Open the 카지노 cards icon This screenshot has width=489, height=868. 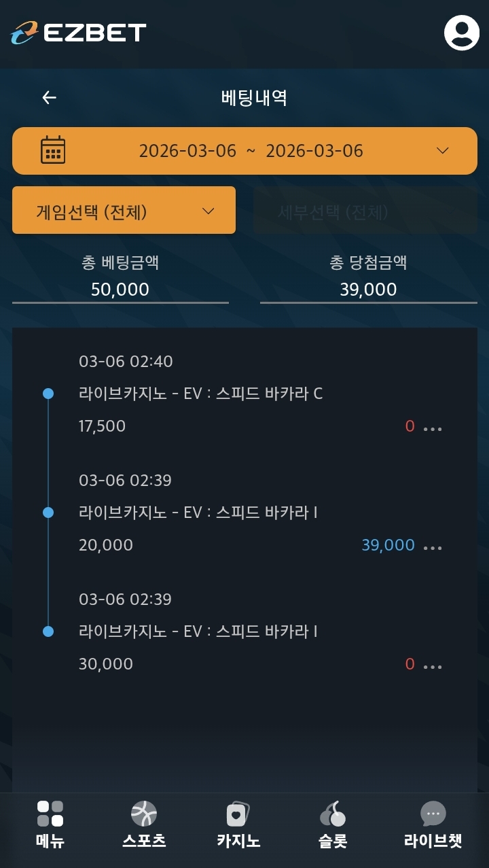[238, 814]
